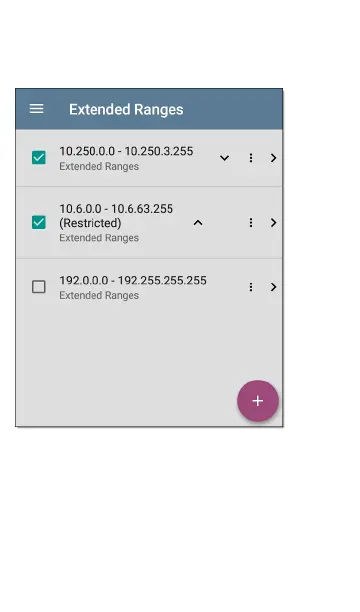Uncheck the 10.6.0.0 restricted range checkbox

click(39, 222)
